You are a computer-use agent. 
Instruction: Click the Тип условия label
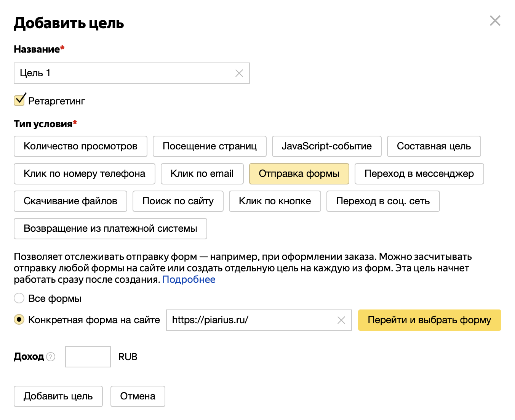click(45, 124)
